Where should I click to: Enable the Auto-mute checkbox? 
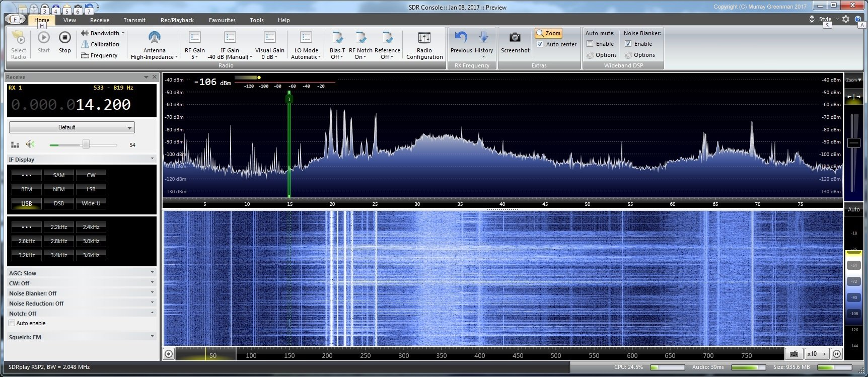[590, 44]
